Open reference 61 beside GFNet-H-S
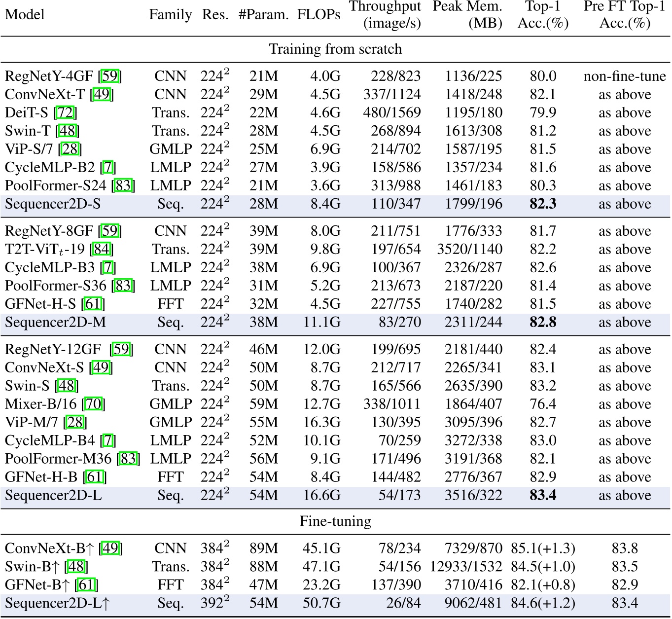672x619 pixels. click(x=93, y=304)
